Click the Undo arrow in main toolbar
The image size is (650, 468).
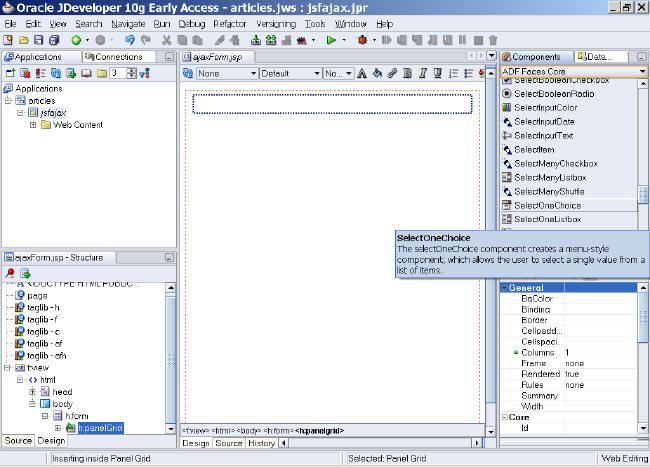(x=129, y=40)
